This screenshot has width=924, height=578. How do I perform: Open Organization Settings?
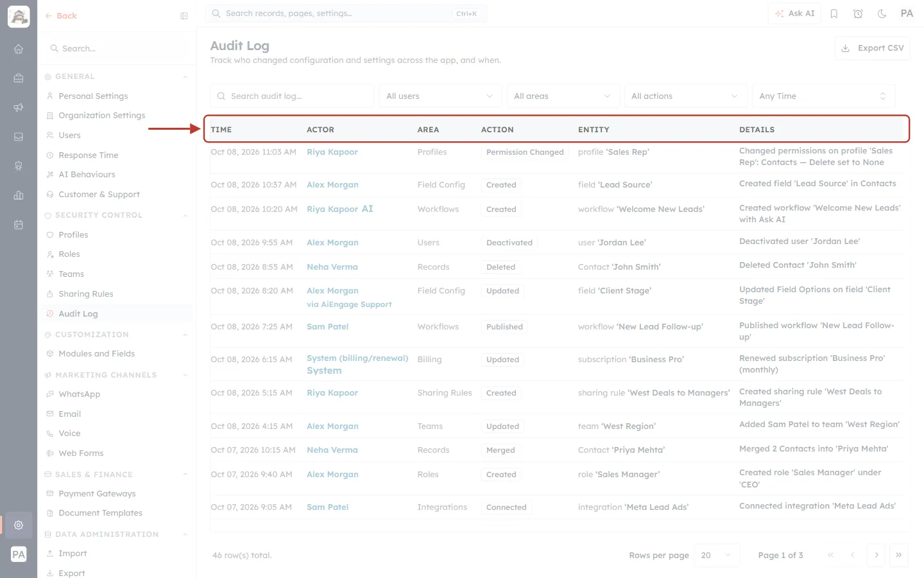coord(101,116)
